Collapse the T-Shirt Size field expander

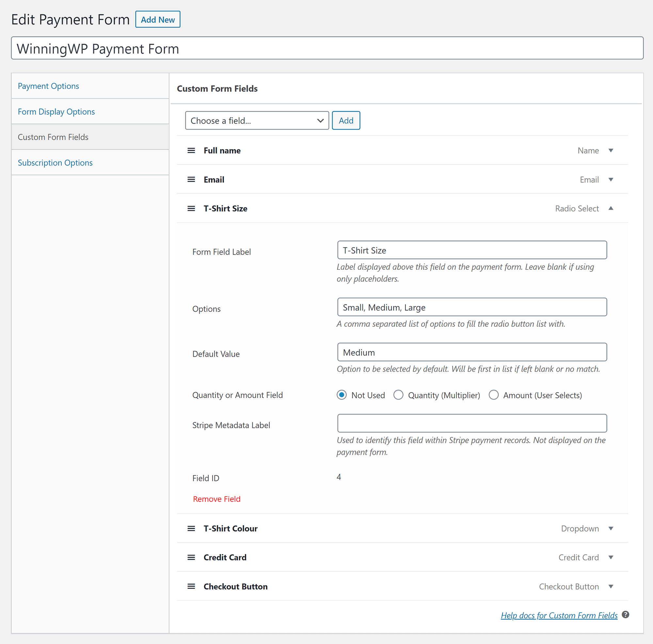pyautogui.click(x=612, y=208)
